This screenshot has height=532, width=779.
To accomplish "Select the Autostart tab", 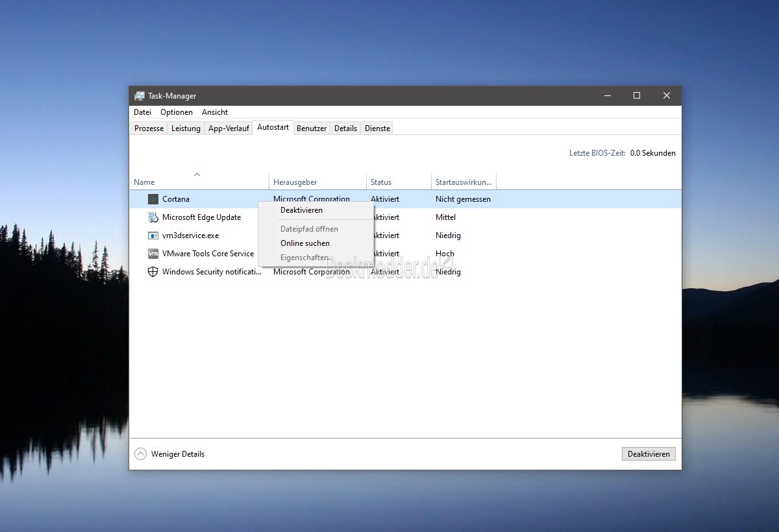I will click(x=273, y=127).
